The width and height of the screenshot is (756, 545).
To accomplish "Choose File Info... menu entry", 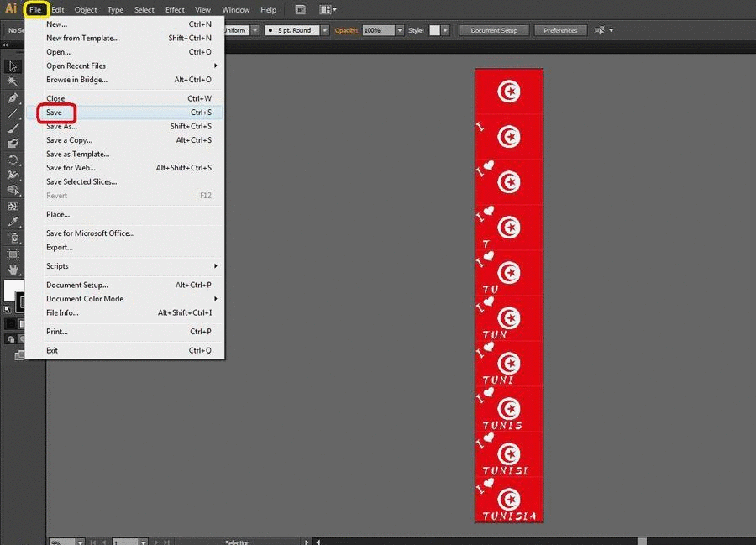I will [x=125, y=312].
